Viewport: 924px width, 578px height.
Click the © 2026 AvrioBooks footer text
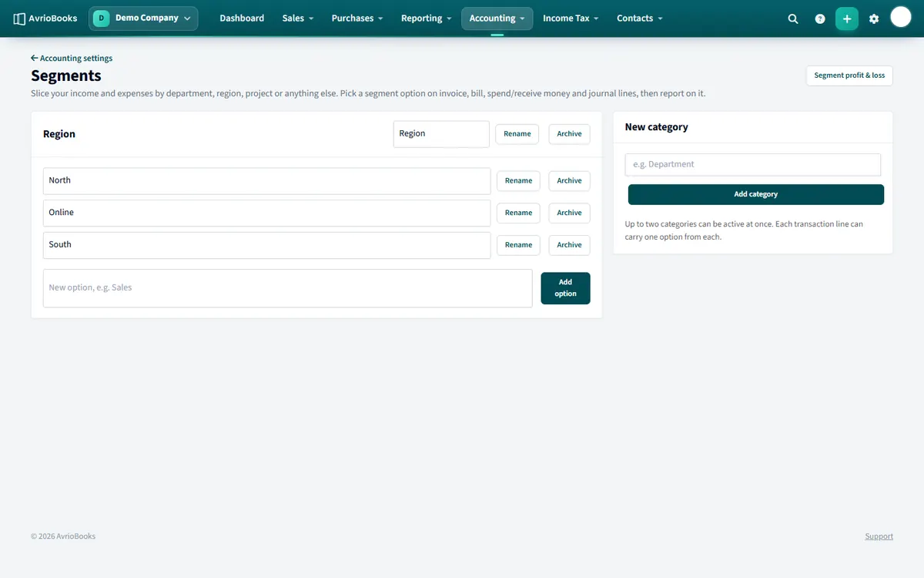tap(63, 536)
